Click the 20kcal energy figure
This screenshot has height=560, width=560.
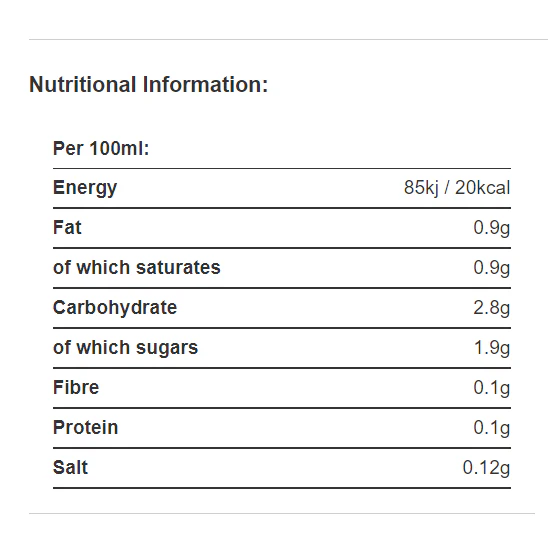(482, 188)
